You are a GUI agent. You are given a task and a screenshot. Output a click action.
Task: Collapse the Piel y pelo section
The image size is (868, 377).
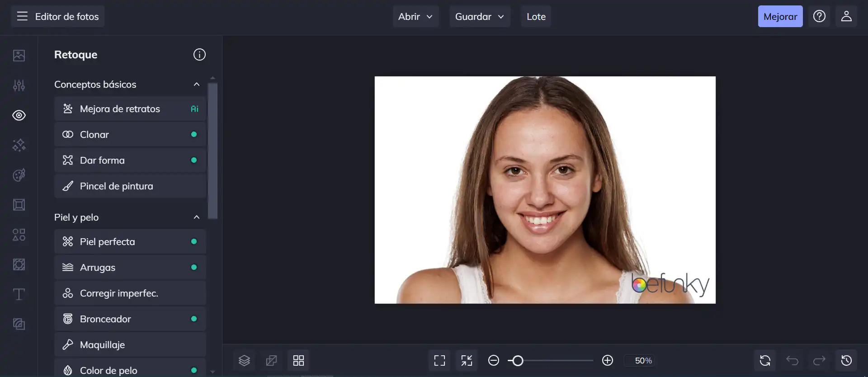click(196, 217)
